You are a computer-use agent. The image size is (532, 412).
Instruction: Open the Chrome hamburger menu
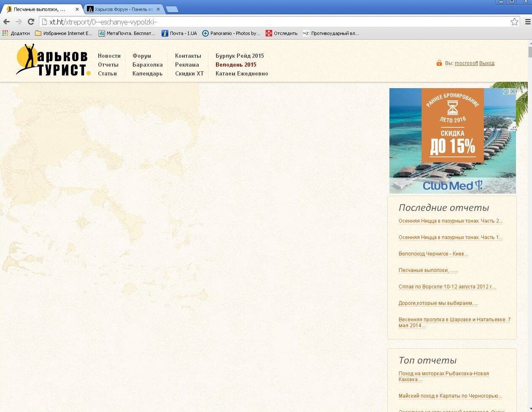pyautogui.click(x=527, y=22)
